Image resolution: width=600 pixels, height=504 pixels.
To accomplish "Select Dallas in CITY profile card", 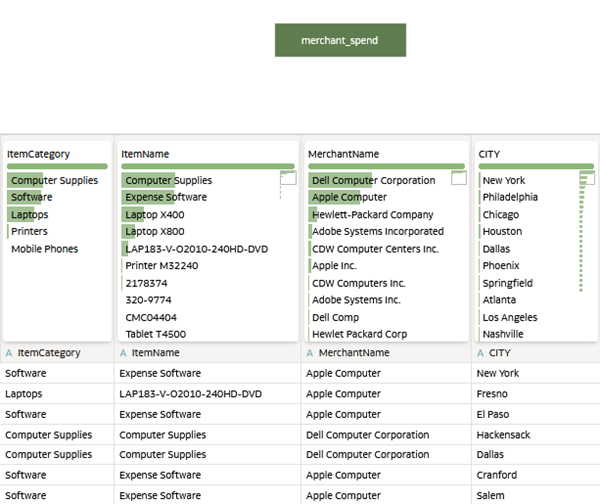I will point(496,249).
